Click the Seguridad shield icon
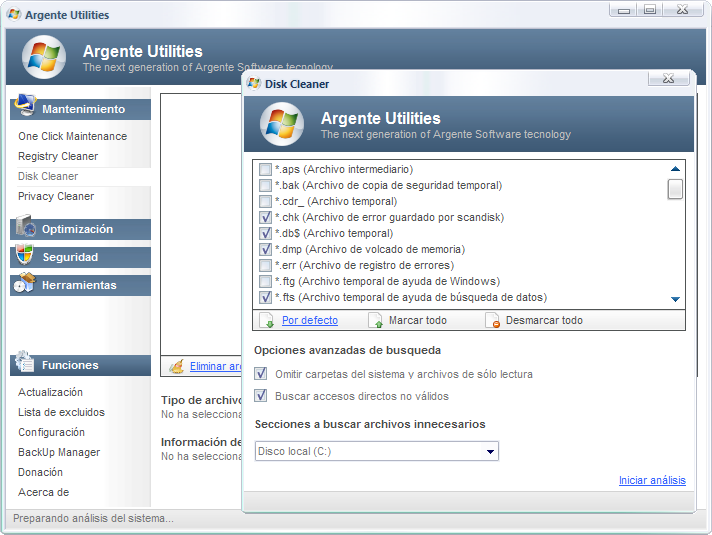712x535 pixels. click(24, 257)
